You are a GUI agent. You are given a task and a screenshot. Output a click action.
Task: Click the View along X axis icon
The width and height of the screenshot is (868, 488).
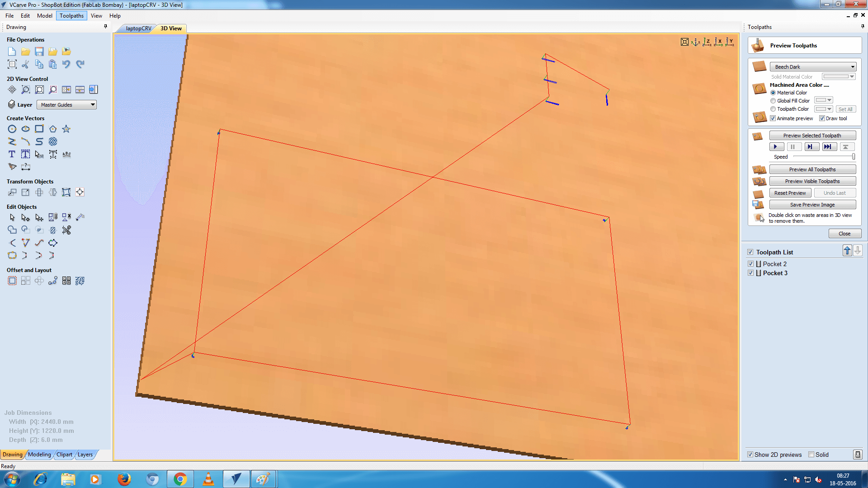[718, 42]
